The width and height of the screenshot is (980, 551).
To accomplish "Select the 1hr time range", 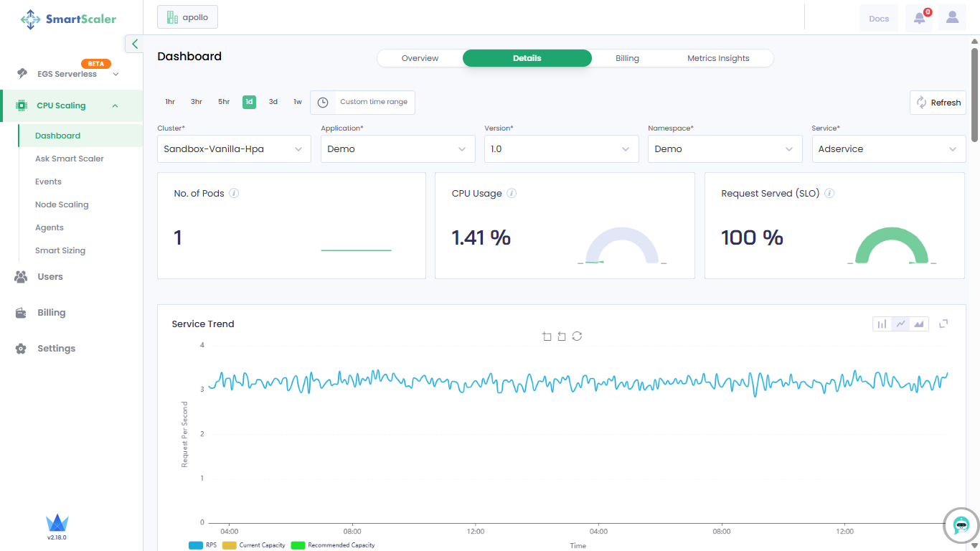I will pyautogui.click(x=170, y=102).
